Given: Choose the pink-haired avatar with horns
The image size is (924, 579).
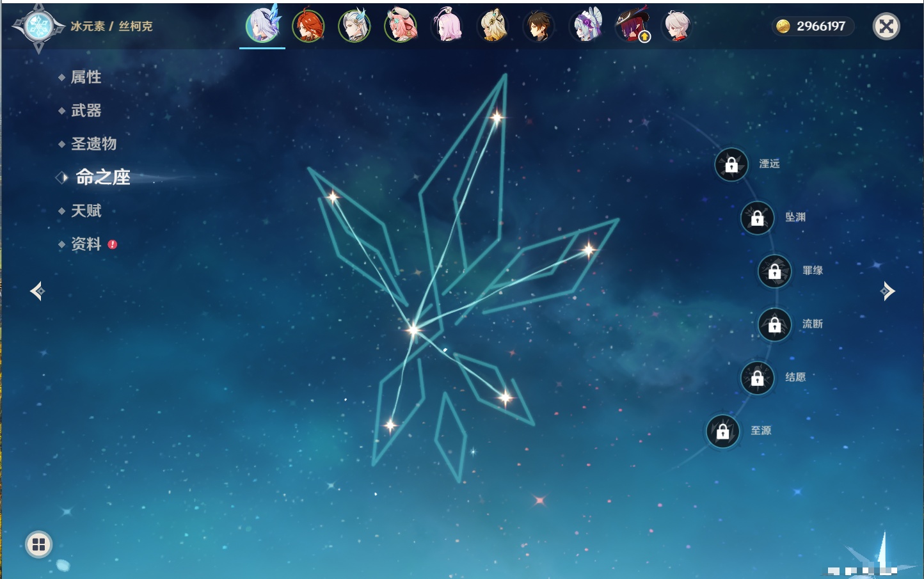Looking at the screenshot, I should pyautogui.click(x=401, y=26).
